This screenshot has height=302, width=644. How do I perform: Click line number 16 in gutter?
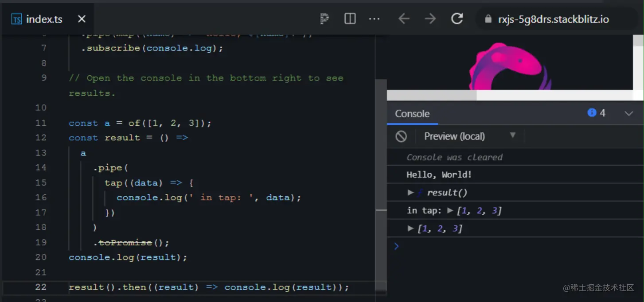41,197
